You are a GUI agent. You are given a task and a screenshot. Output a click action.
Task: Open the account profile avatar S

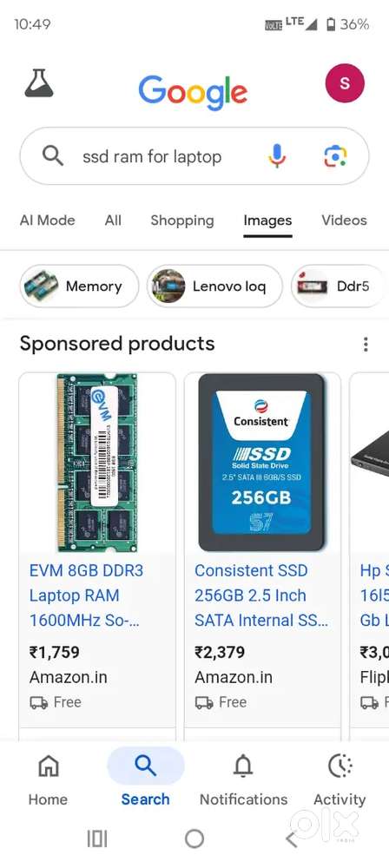pos(345,83)
